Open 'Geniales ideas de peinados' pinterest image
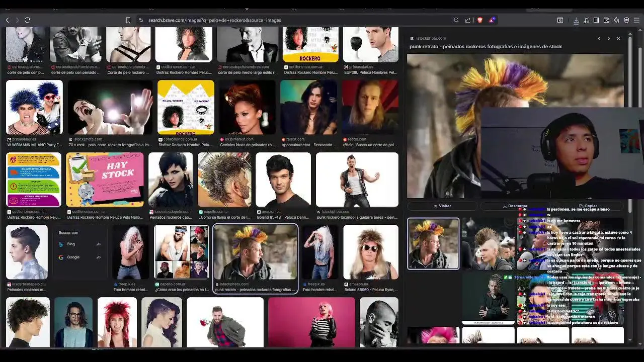 pos(247,107)
